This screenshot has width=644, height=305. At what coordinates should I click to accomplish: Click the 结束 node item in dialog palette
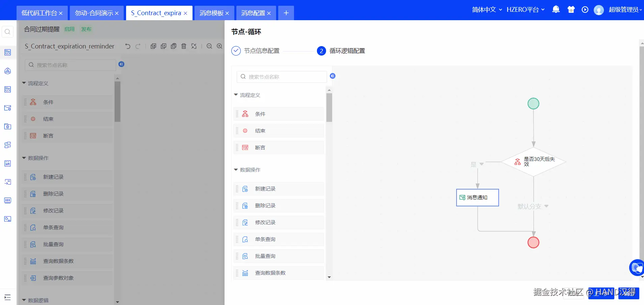point(279,131)
